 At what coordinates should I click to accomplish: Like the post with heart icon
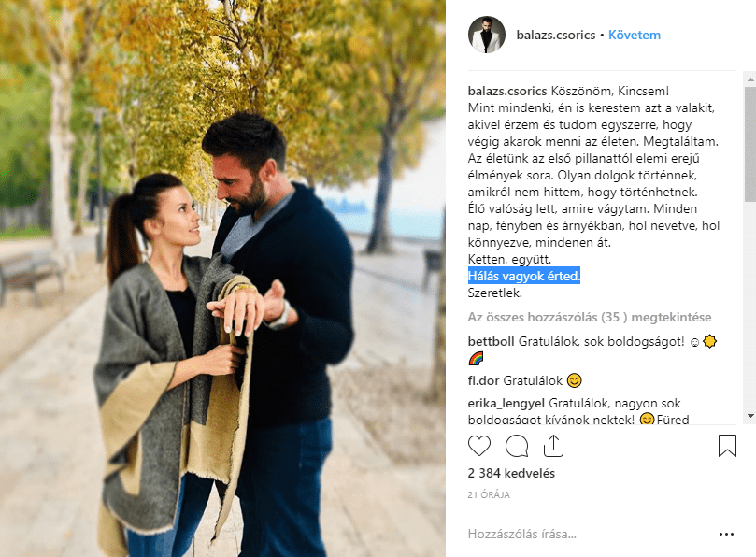(479, 446)
